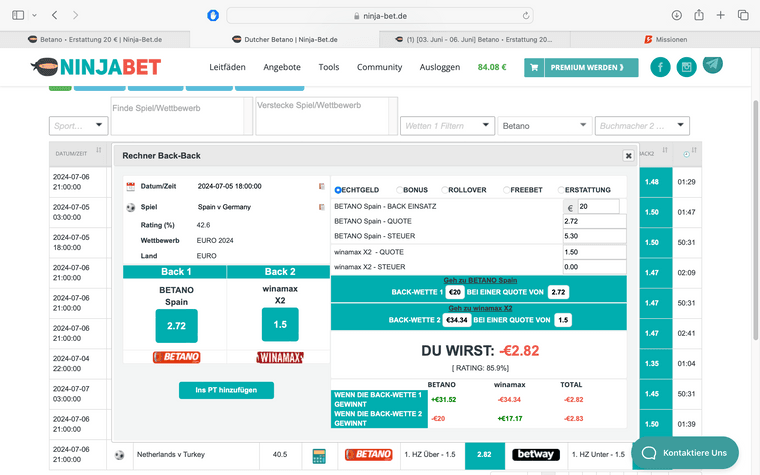This screenshot has width=760, height=475.
Task: Select the ERSTATTUNG radio option
Action: [x=561, y=190]
